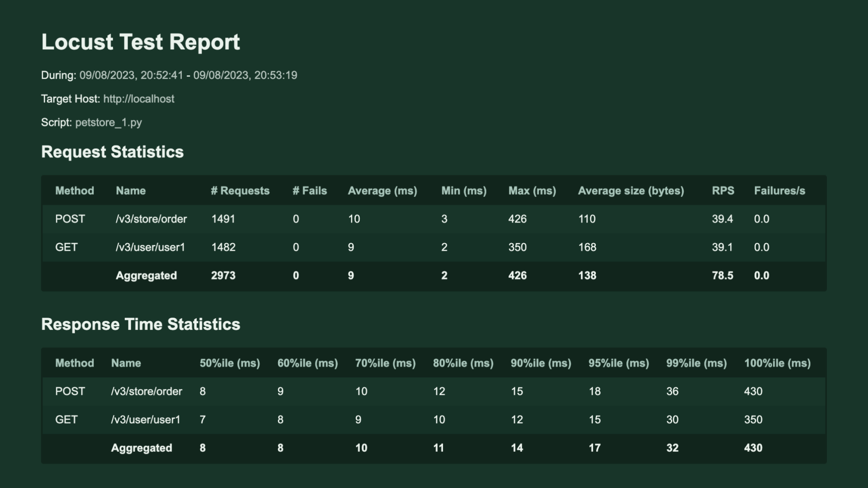The width and height of the screenshot is (868, 488).
Task: Click the 100%ile (ms) column header
Action: tap(777, 363)
